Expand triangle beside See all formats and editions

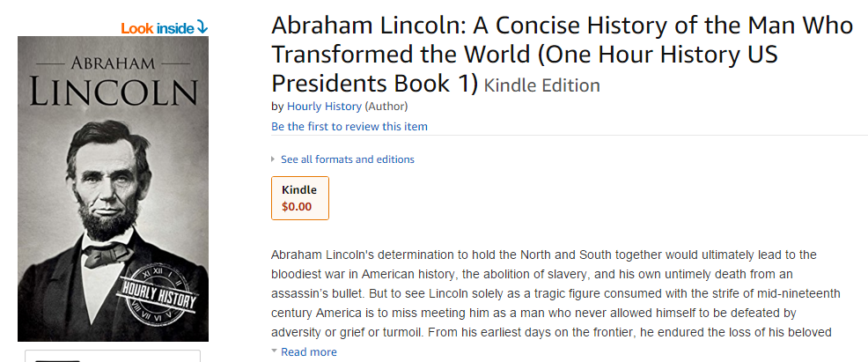[273, 159]
